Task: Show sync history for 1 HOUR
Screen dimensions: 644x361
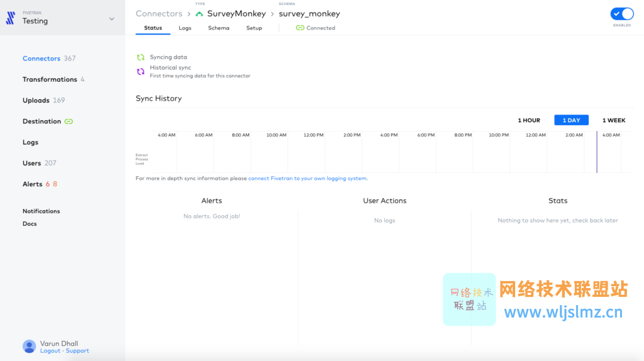Action: pos(528,120)
